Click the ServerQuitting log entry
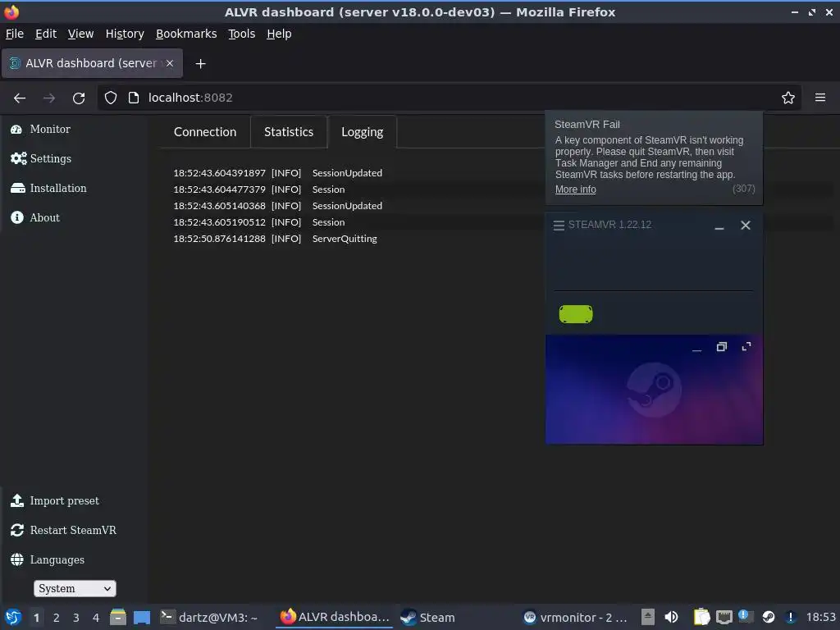This screenshot has height=630, width=840. [x=345, y=239]
